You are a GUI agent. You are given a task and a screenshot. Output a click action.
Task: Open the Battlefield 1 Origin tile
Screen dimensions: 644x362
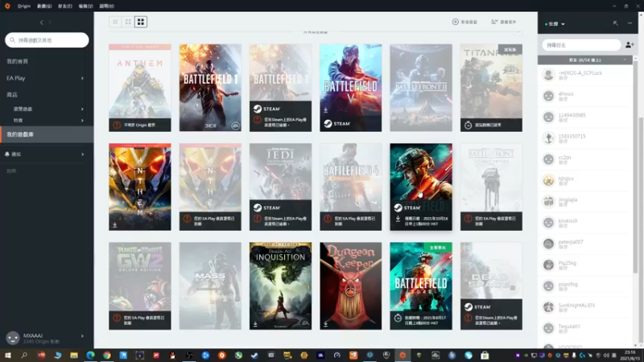210,88
